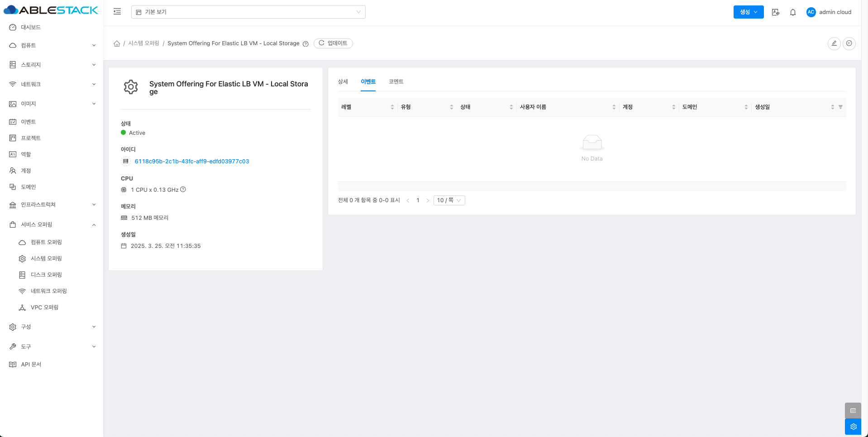868x437 pixels.
Task: Open the 10 / 쪽 page size dropdown
Action: [x=449, y=200]
